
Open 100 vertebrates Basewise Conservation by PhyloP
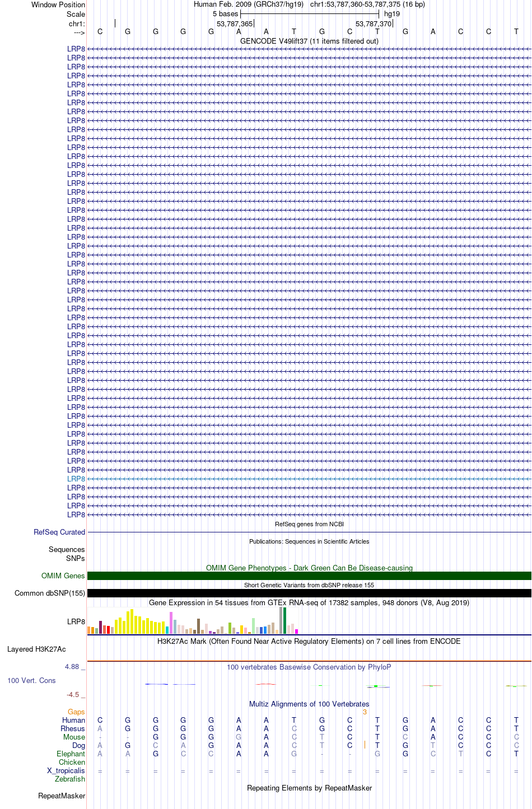coord(309,667)
